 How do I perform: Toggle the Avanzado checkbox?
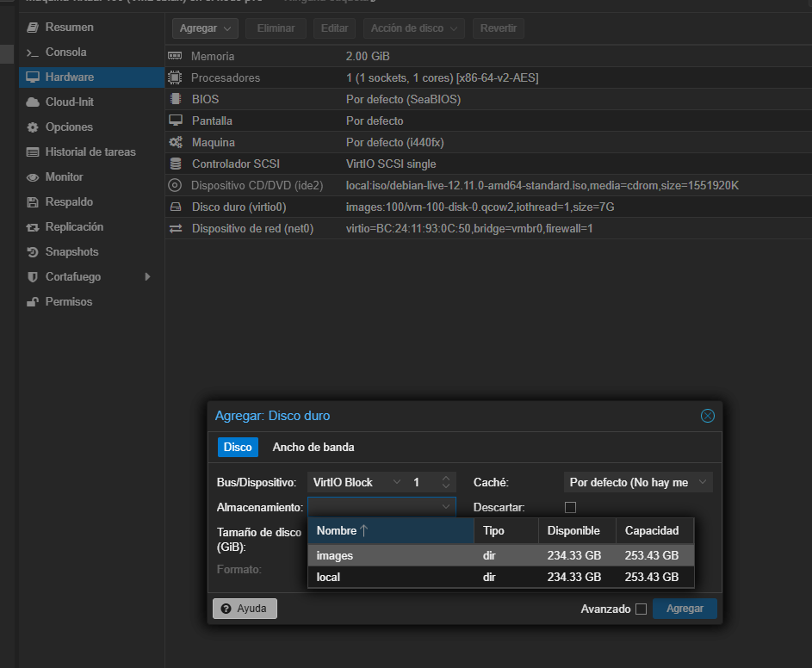641,609
